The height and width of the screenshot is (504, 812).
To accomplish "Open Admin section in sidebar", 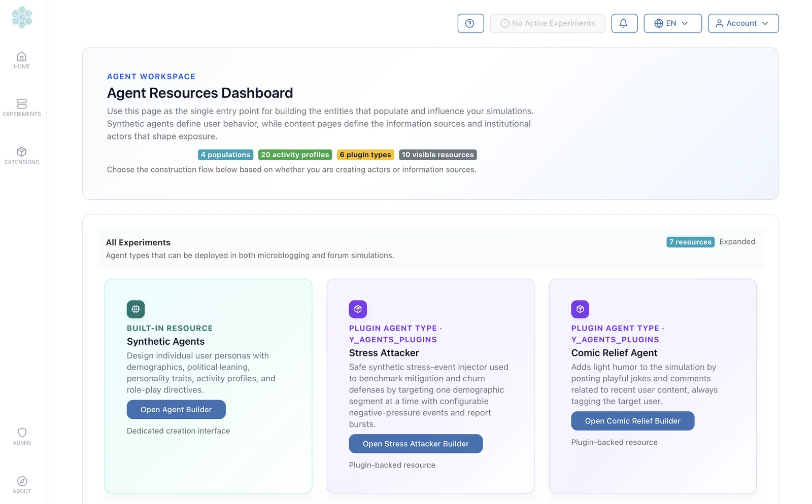I will tap(22, 437).
